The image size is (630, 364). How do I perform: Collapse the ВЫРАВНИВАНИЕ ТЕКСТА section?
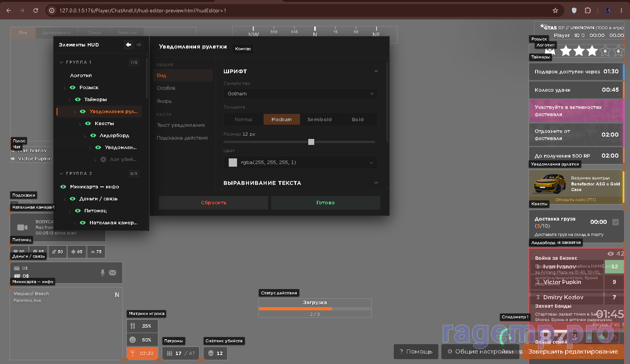[376, 183]
